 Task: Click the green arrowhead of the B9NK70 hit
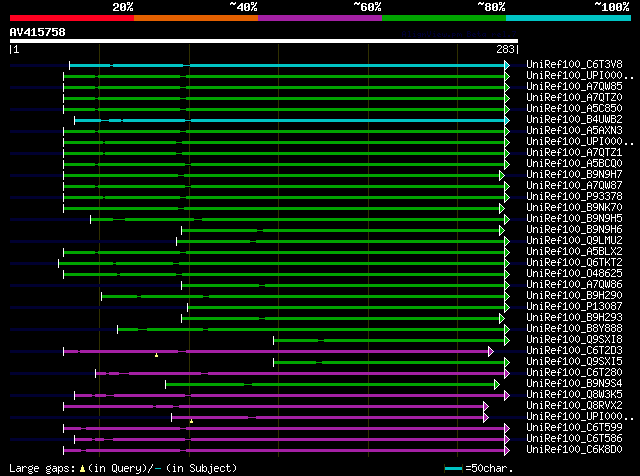click(x=502, y=209)
